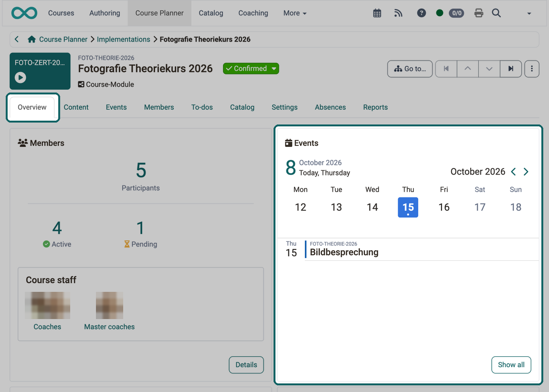Switch to the Content tab
549x392 pixels.
[76, 107]
